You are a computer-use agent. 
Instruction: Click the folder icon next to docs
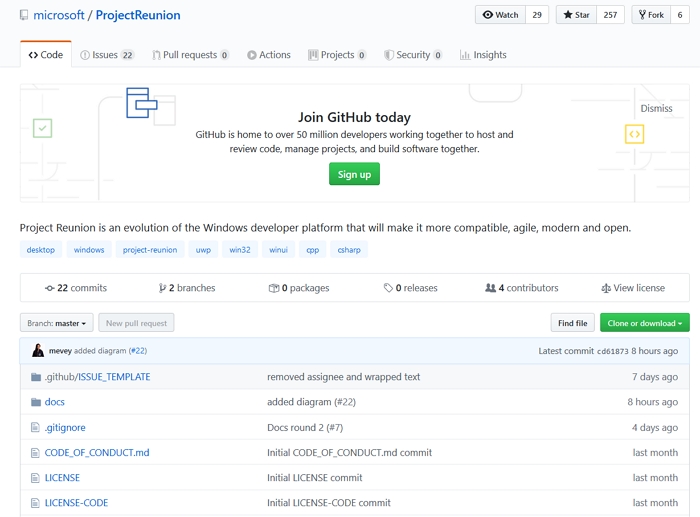click(36, 402)
